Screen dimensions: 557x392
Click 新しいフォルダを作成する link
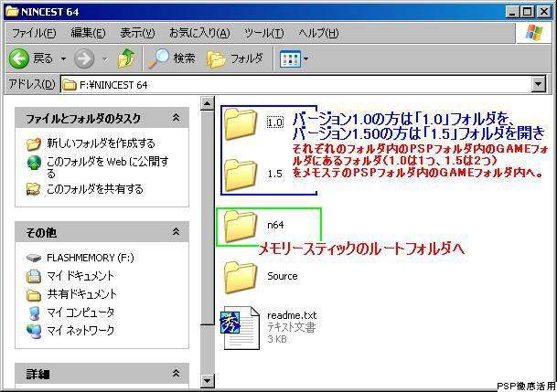pos(101,143)
